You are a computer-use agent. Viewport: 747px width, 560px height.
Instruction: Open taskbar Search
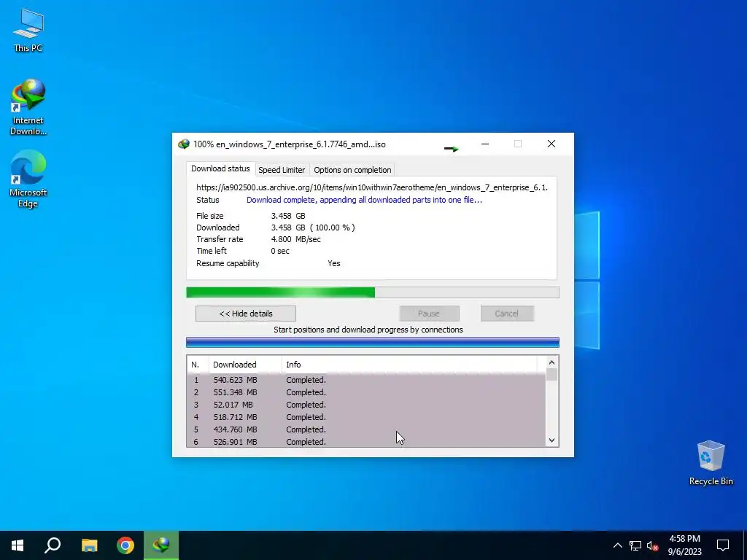pos(53,545)
